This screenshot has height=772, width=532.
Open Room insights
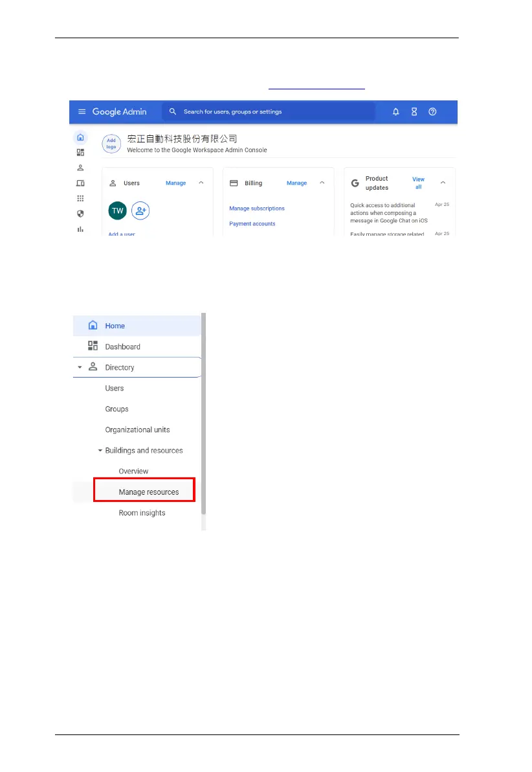point(142,513)
